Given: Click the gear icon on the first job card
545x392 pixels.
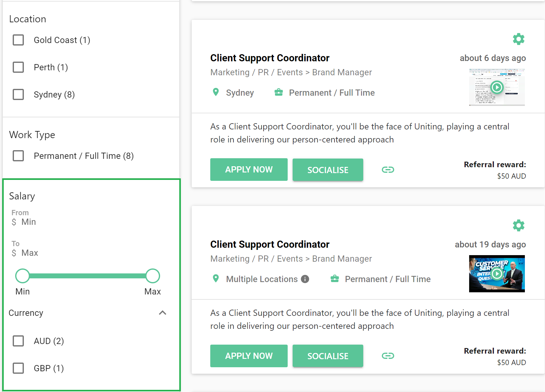Looking at the screenshot, I should [519, 39].
